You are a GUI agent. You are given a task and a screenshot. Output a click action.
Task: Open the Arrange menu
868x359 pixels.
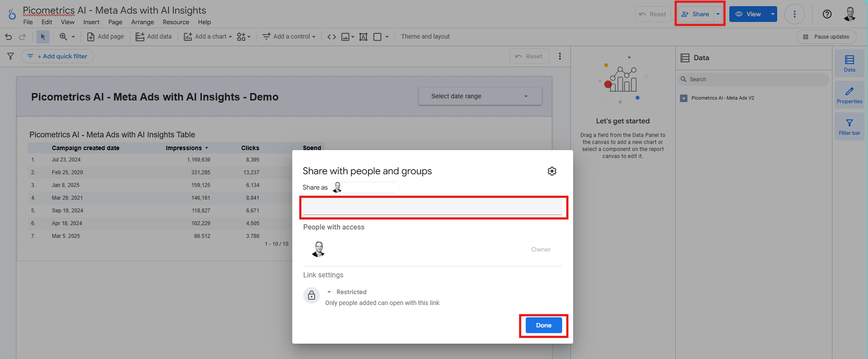click(142, 22)
